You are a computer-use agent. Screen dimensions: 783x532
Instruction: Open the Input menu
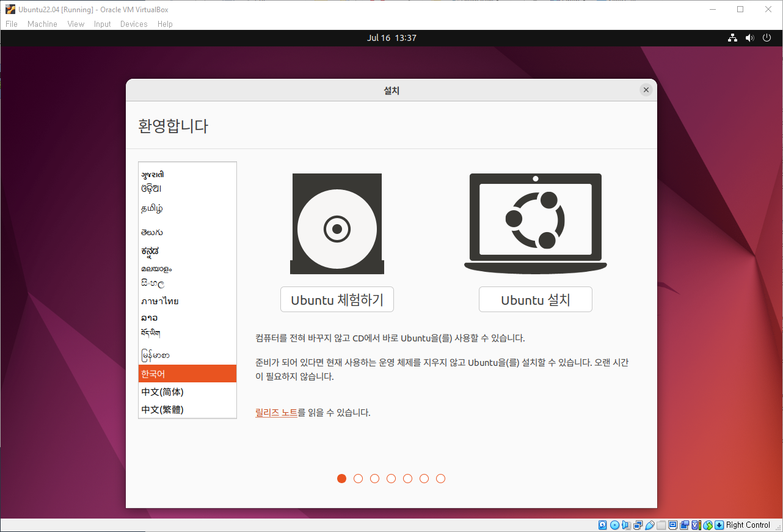(102, 24)
